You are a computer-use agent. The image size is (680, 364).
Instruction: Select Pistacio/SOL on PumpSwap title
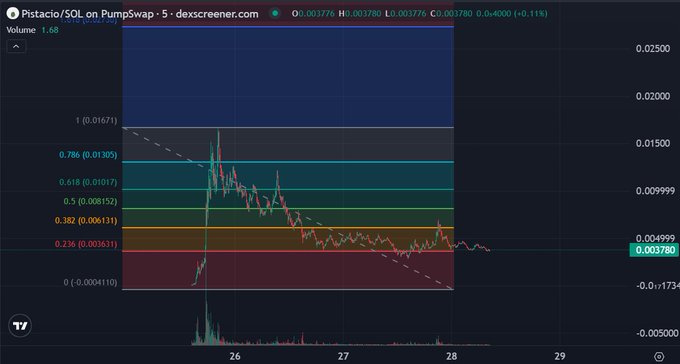(89, 14)
